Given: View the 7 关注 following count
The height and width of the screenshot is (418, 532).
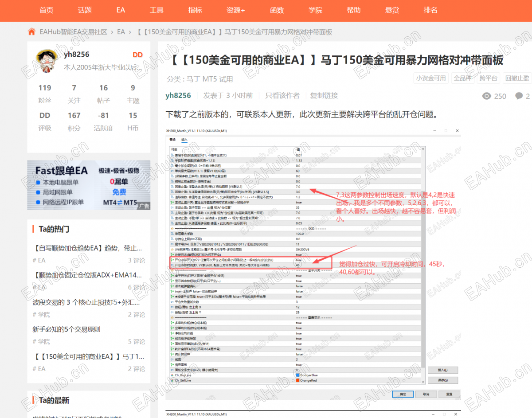Looking at the screenshot, I should point(74,94).
